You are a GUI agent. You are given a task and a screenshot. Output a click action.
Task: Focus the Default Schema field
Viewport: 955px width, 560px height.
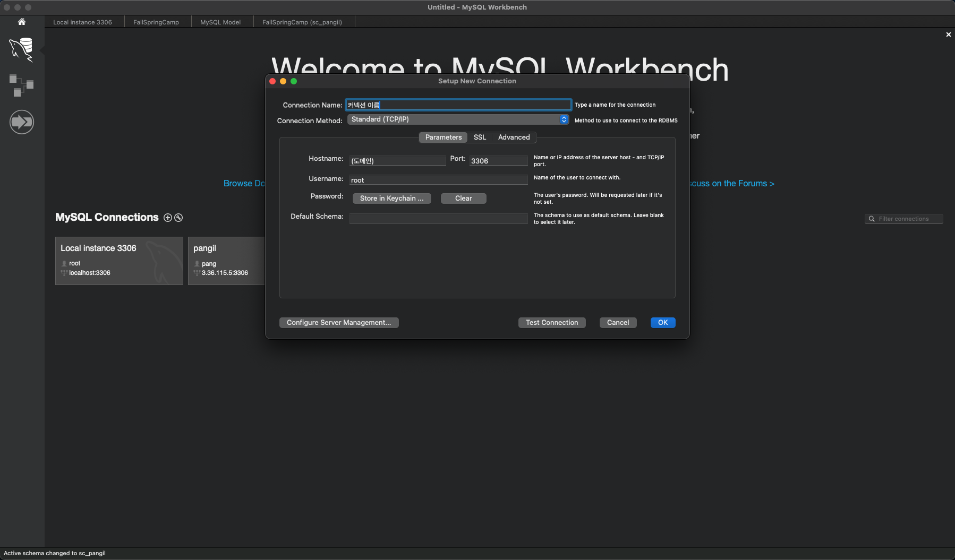click(x=439, y=218)
